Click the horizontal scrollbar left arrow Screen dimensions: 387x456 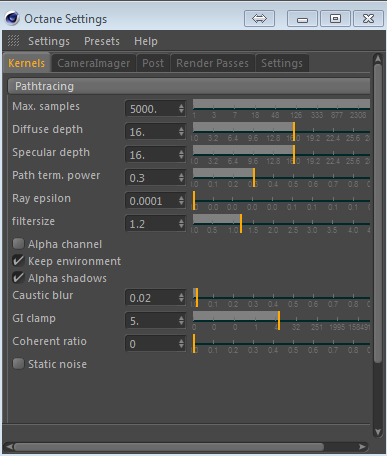pyautogui.click(x=10, y=447)
